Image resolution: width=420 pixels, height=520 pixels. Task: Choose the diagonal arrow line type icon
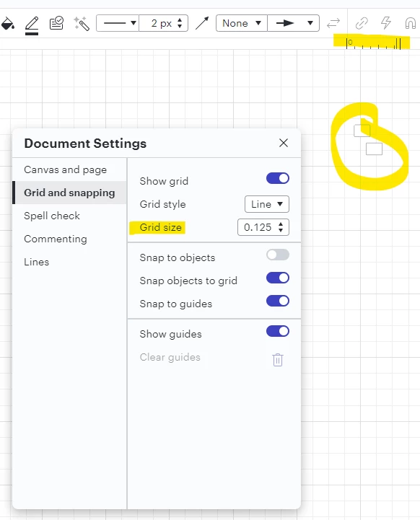[x=202, y=23]
